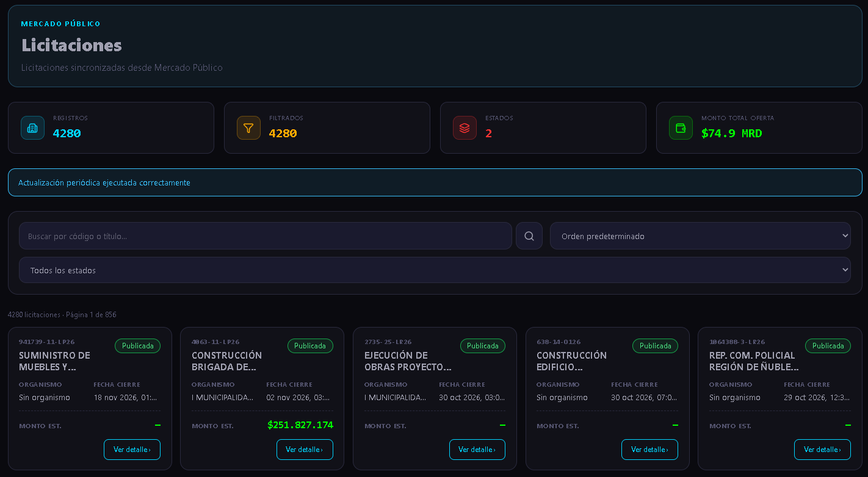Click the title SUMINISTRO DE MUEBLES Y...

(x=54, y=361)
